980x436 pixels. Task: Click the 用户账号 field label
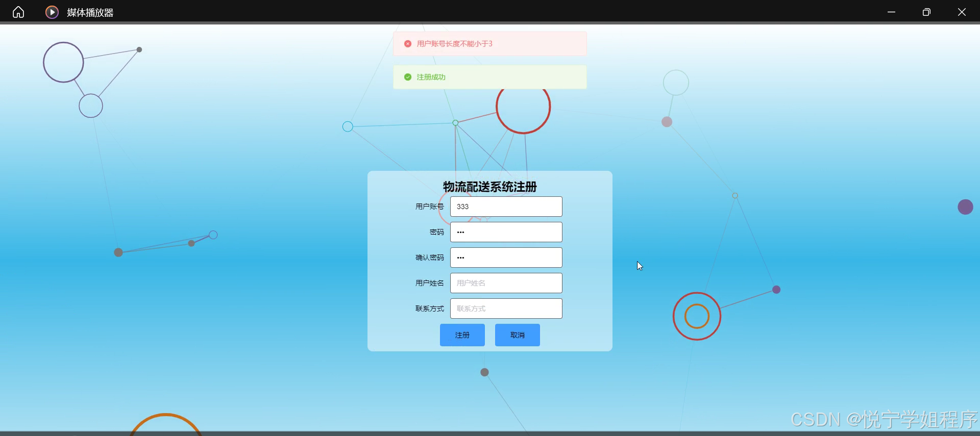(x=429, y=207)
